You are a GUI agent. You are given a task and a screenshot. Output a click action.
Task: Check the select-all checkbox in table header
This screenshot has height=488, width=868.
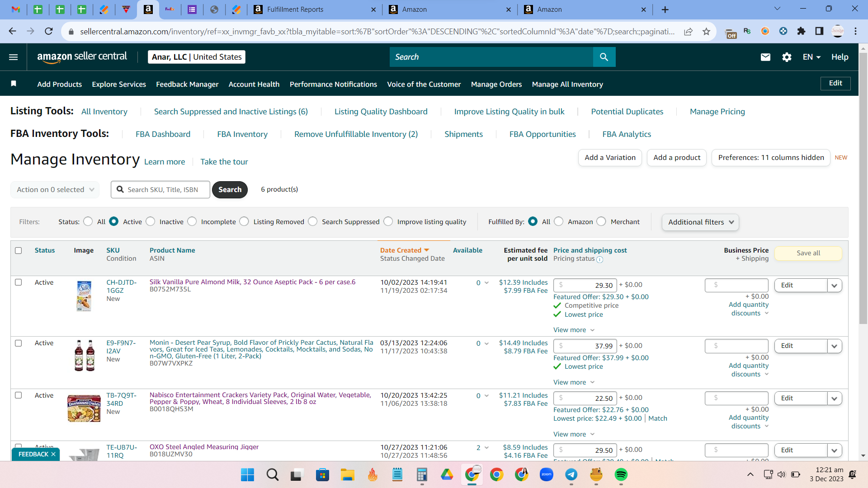click(x=19, y=250)
